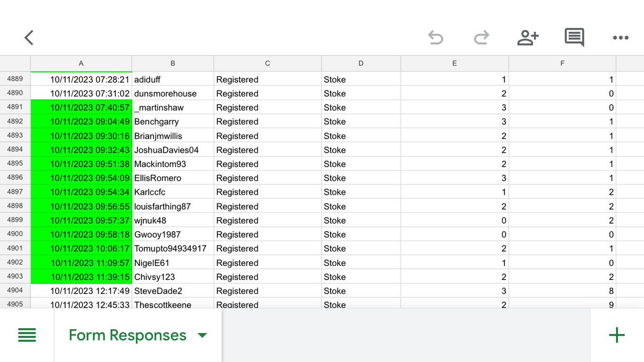Image resolution: width=644 pixels, height=362 pixels.
Task: Click column E value 1 in adiduff row
Action: coord(455,79)
